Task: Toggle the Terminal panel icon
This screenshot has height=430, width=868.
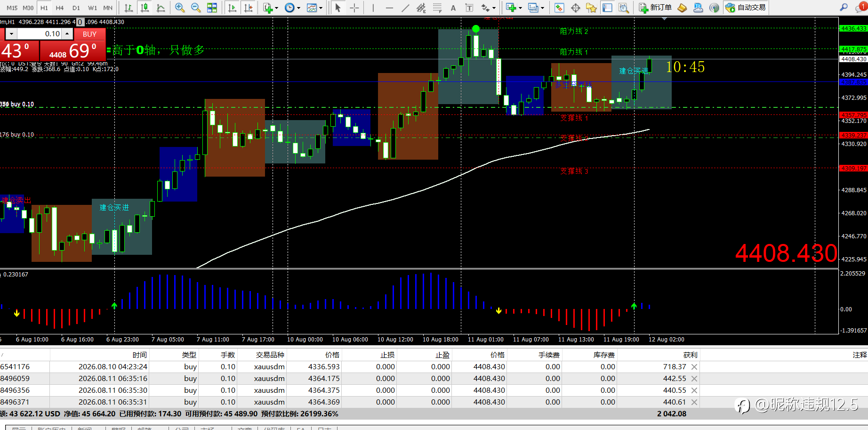Action: click(607, 8)
